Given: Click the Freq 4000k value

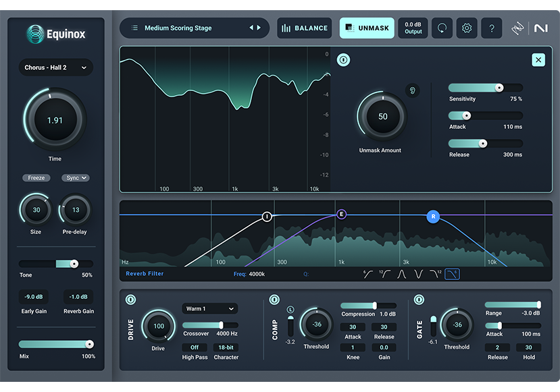Looking at the screenshot, I should point(257,274).
